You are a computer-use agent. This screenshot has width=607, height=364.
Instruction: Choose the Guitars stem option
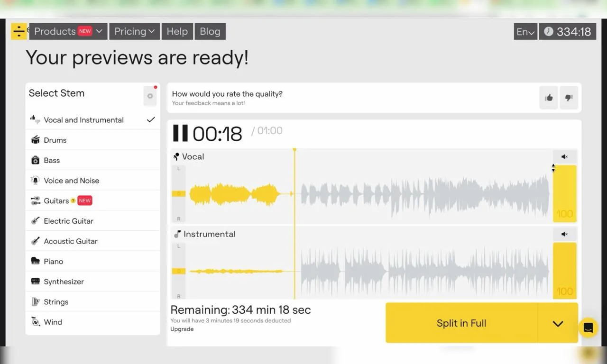click(92, 200)
